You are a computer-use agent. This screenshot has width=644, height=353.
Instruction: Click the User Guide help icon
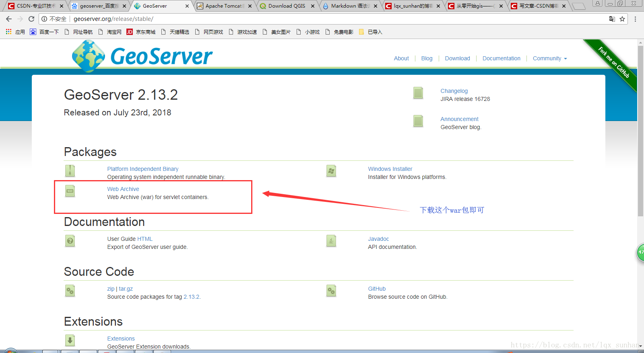click(70, 241)
